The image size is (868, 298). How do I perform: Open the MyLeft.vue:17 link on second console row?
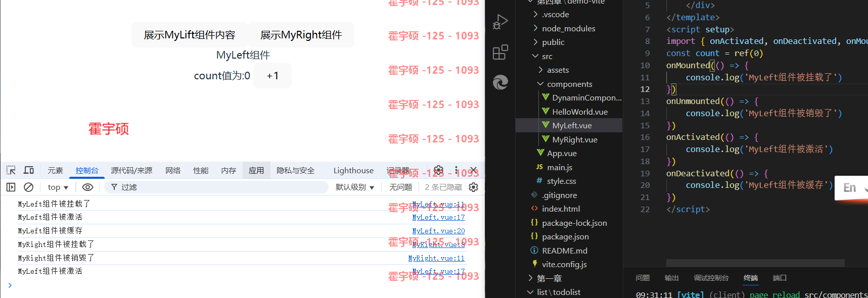point(438,217)
